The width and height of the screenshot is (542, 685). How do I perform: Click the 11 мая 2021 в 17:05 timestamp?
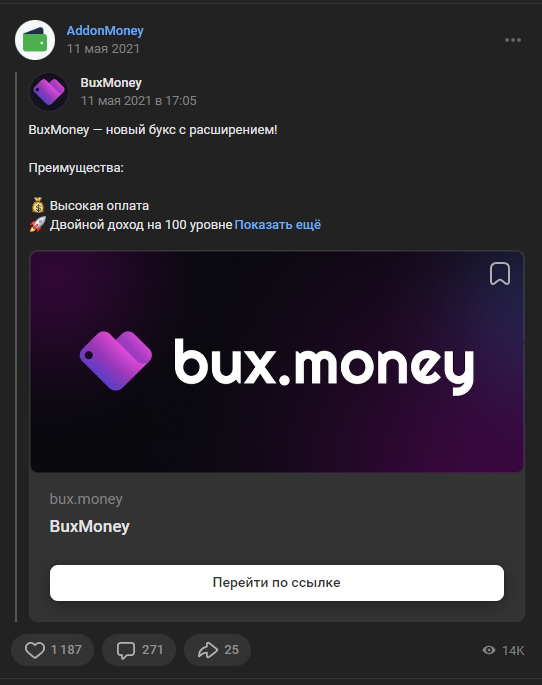(138, 101)
